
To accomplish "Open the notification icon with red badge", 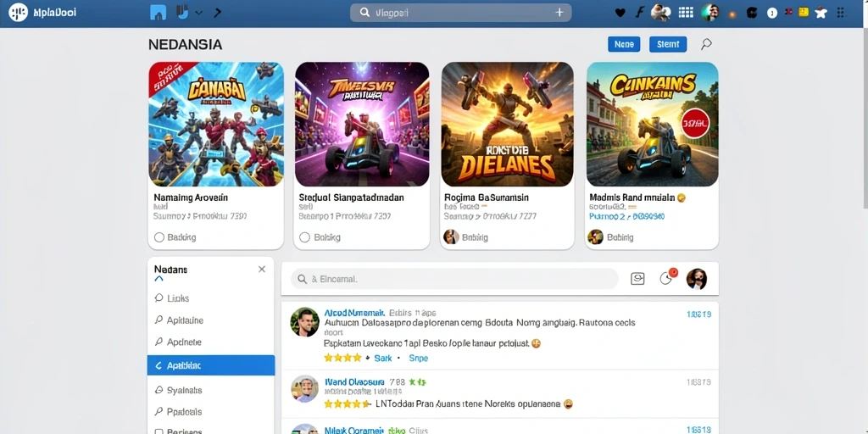I will pos(668,277).
